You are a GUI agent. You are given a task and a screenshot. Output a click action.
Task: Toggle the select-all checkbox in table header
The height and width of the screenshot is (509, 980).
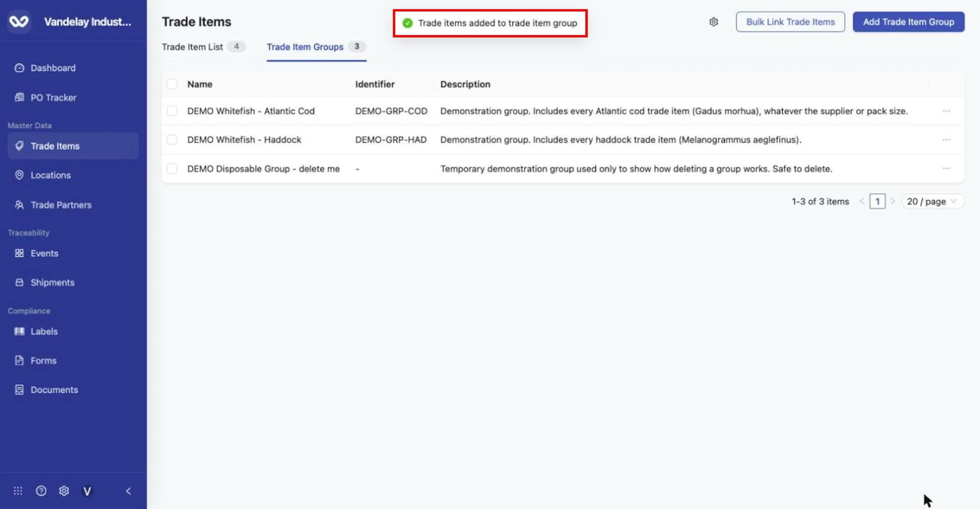[172, 84]
